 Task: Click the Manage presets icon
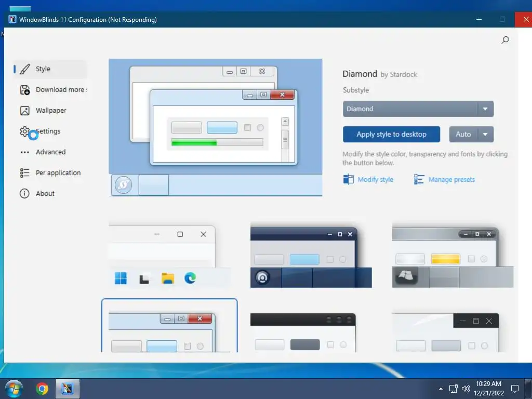pyautogui.click(x=419, y=179)
